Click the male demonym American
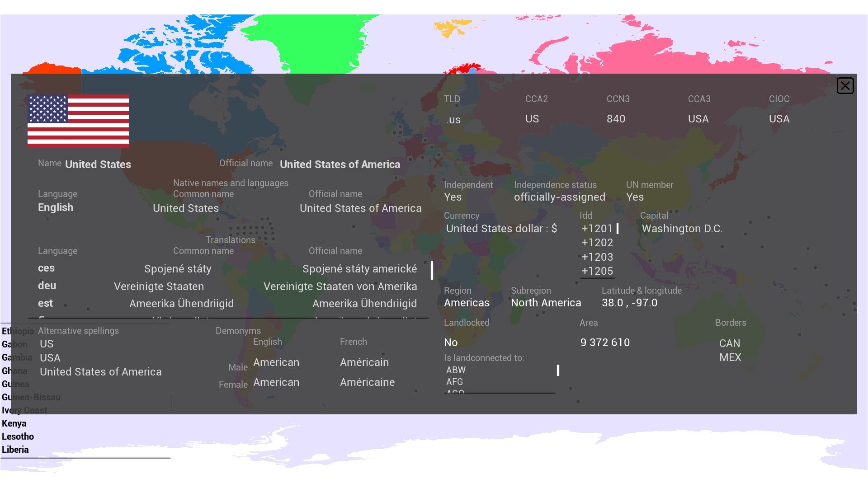This screenshot has height=488, width=868. click(276, 362)
